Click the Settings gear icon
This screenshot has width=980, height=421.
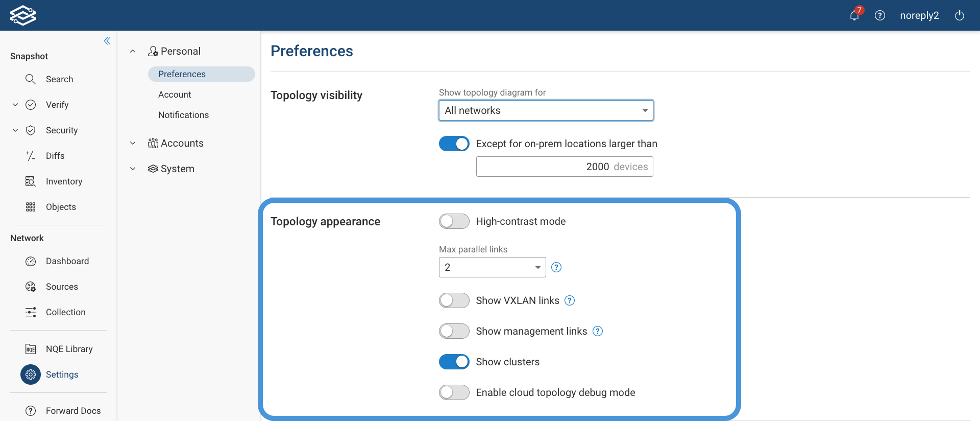click(x=31, y=375)
